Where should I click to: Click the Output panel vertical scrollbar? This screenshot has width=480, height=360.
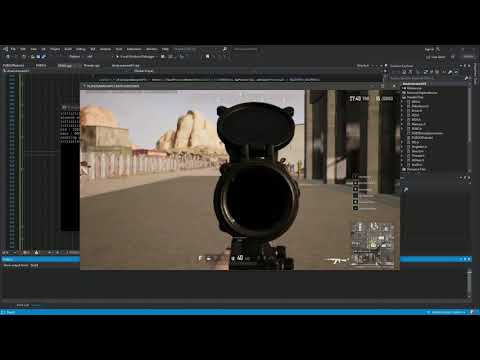(469, 283)
